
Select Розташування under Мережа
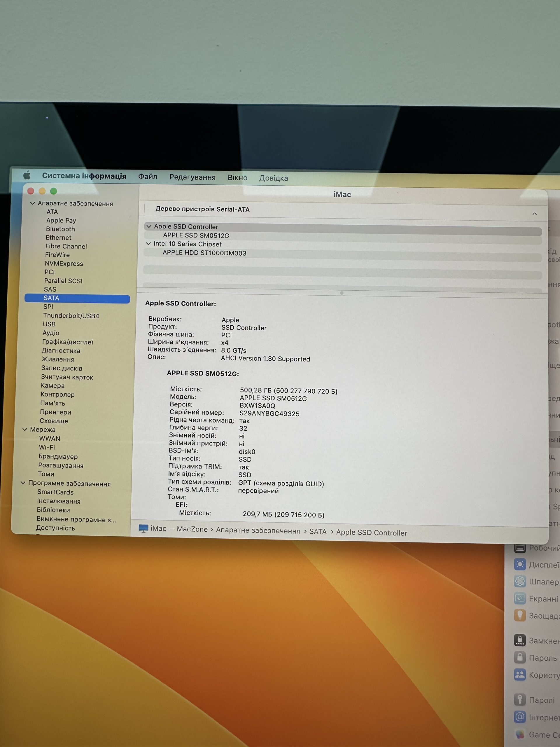[60, 465]
